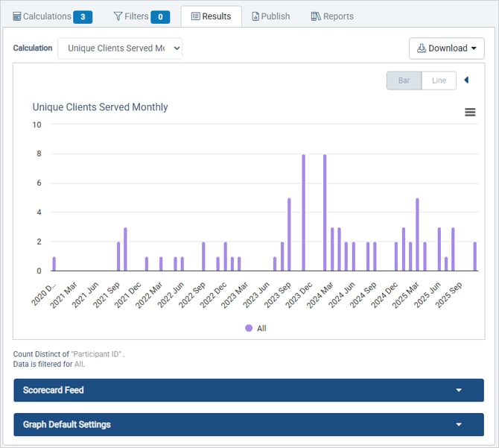Click the purple All legend color dot
499x448 pixels.
coord(249,328)
